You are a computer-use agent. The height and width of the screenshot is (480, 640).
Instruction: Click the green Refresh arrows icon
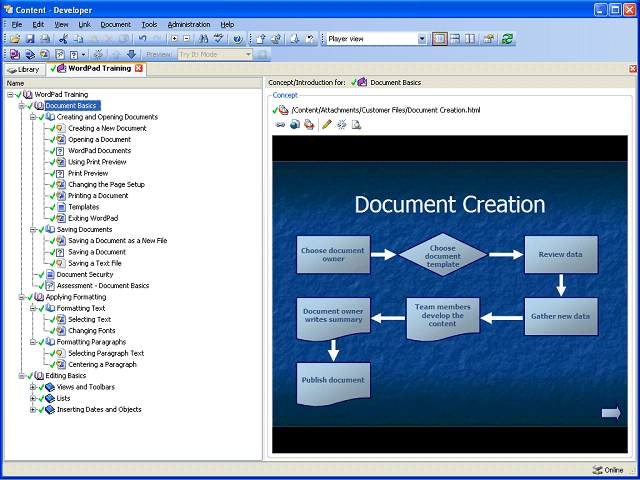pos(508,39)
